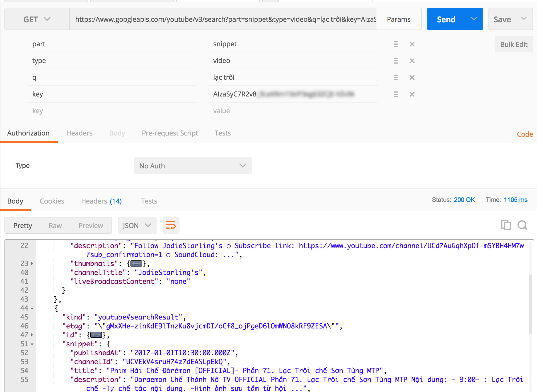The height and width of the screenshot is (392, 537).
Task: Toggle line wrap in response viewer
Action: coord(171,225)
